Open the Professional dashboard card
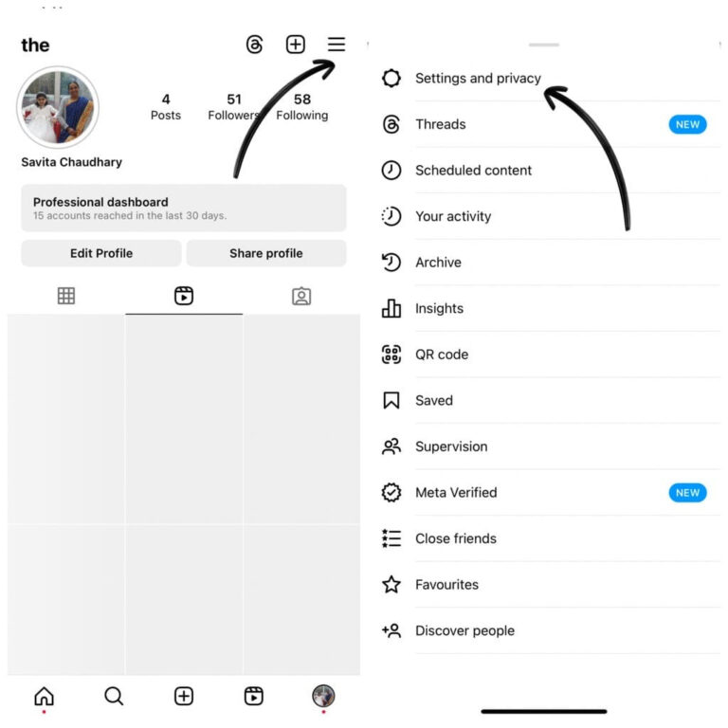Screen dimensions: 728x728 183,208
